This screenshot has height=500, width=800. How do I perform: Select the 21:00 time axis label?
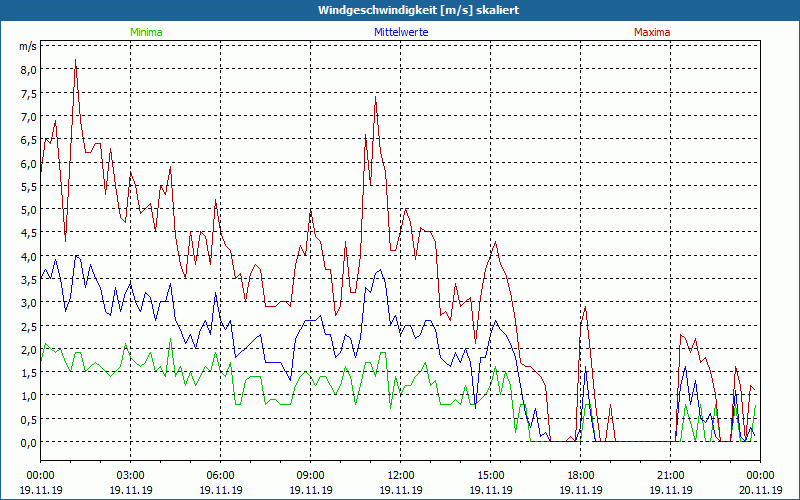[x=670, y=475]
